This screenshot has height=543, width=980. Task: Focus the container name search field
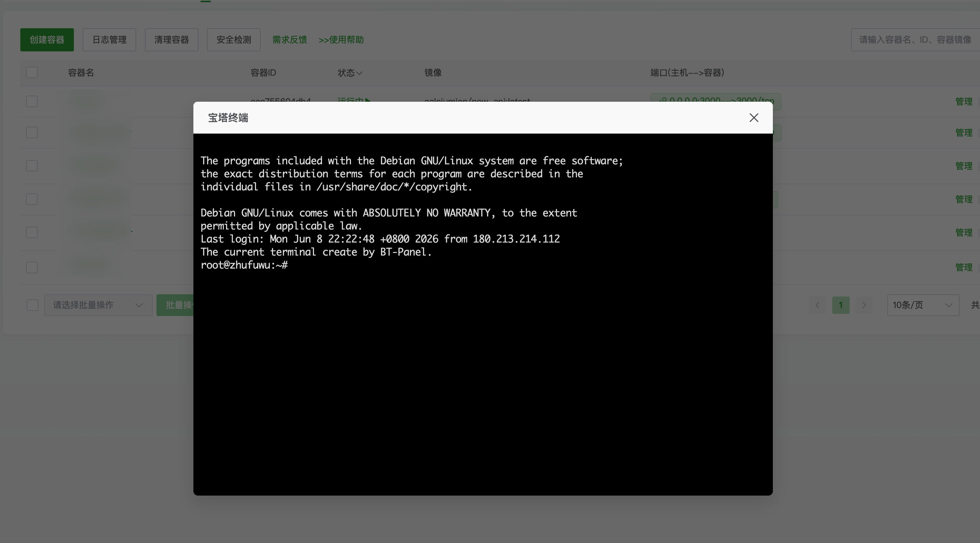coord(915,39)
